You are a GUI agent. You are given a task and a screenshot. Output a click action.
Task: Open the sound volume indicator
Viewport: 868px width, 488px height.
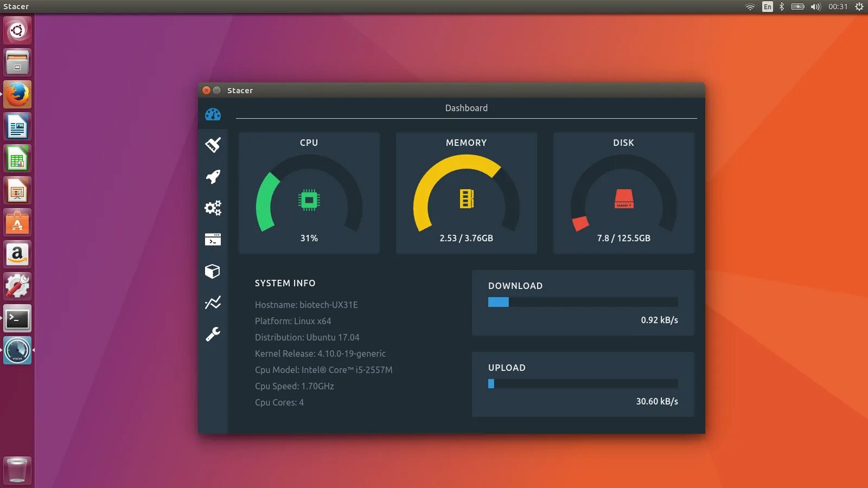click(816, 7)
